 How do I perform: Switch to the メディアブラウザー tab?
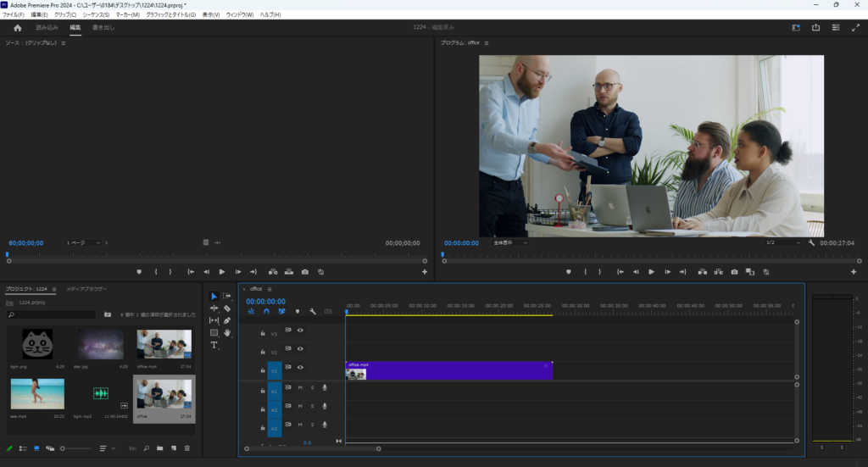tap(86, 289)
